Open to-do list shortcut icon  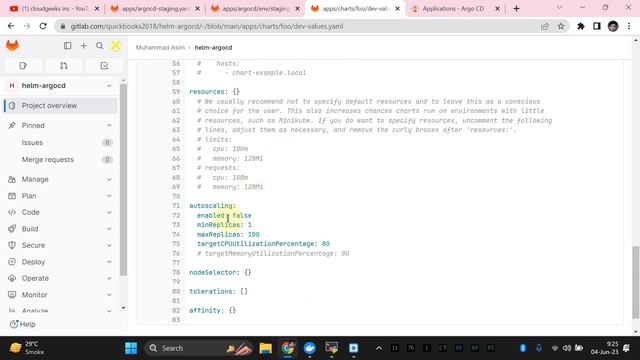(104, 66)
